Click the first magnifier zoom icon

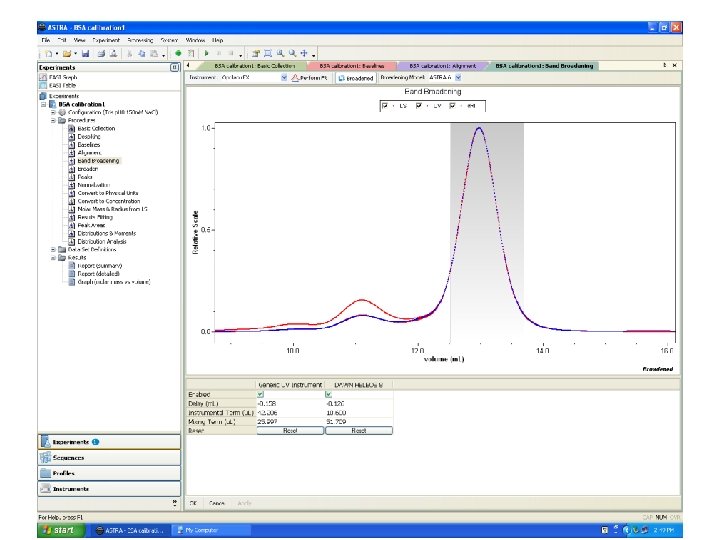tap(280, 53)
